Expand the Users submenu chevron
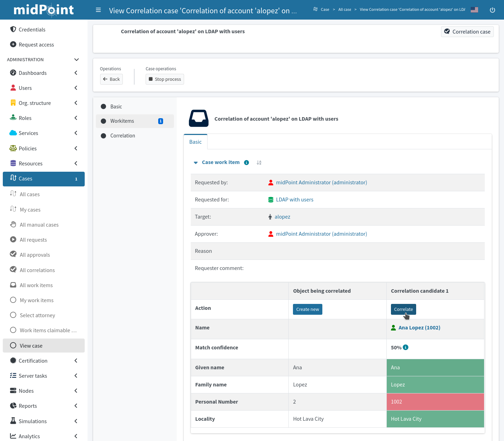 (76, 88)
